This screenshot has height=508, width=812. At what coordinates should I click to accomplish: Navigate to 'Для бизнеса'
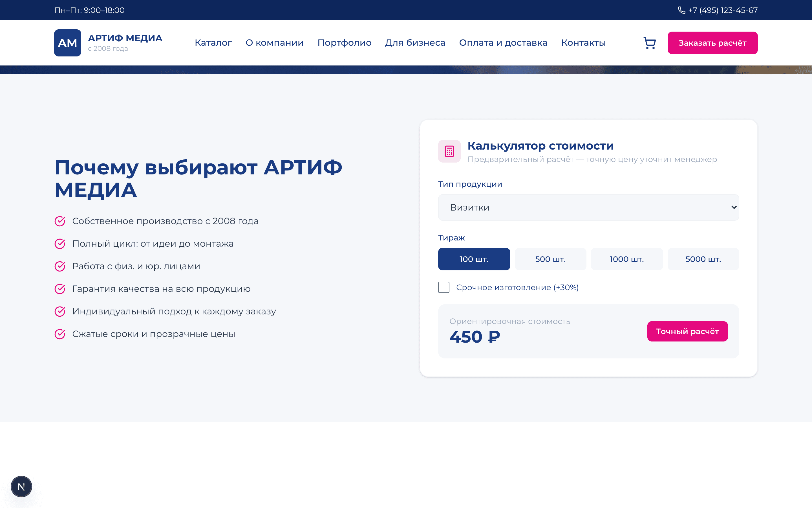click(x=415, y=43)
